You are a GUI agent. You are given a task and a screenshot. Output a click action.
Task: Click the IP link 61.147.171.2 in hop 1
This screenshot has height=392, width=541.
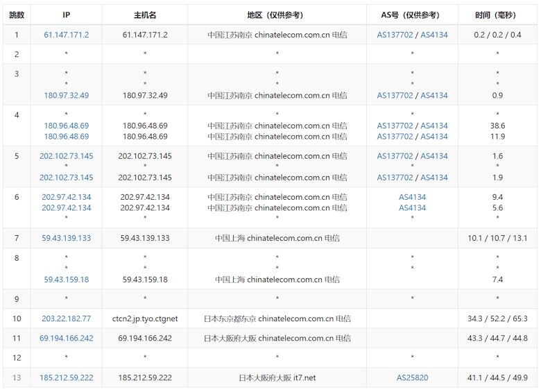coord(66,35)
